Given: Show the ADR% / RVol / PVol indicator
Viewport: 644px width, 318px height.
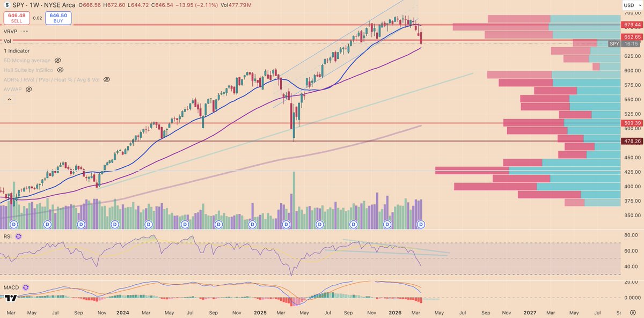Looking at the screenshot, I should click(x=106, y=79).
